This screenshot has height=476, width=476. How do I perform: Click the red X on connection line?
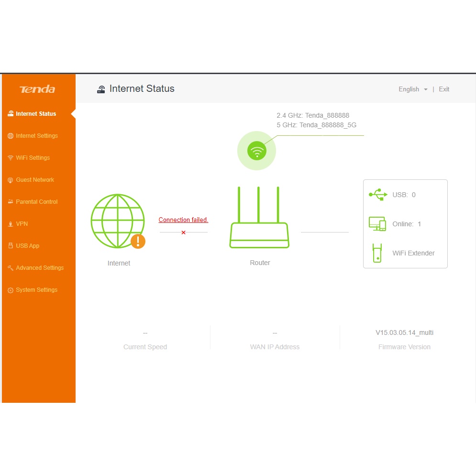pyautogui.click(x=183, y=232)
